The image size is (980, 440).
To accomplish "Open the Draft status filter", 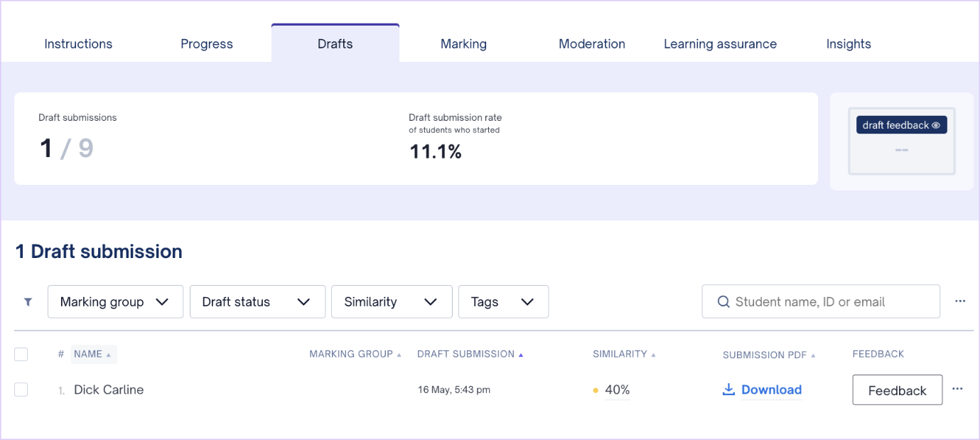I will pyautogui.click(x=257, y=301).
